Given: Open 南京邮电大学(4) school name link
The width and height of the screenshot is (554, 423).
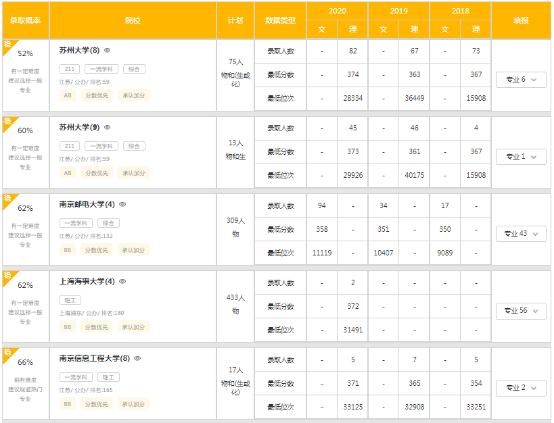Looking at the screenshot, I should tap(87, 204).
